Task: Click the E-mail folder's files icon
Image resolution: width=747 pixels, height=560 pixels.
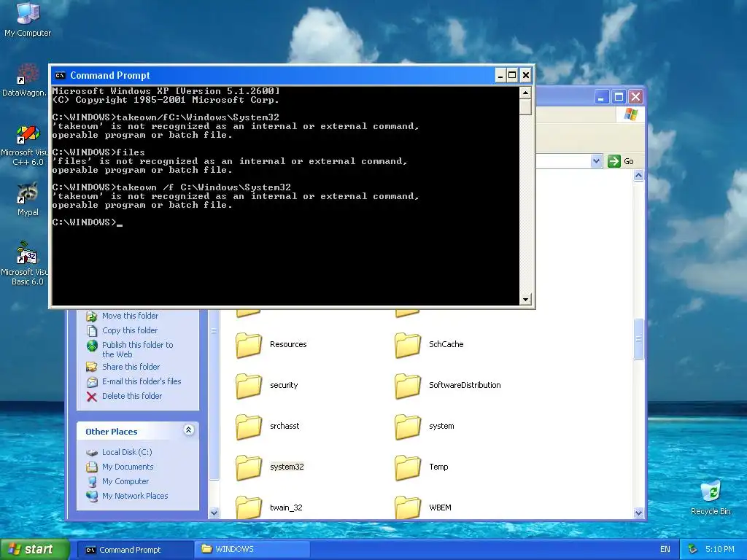Action: (92, 382)
